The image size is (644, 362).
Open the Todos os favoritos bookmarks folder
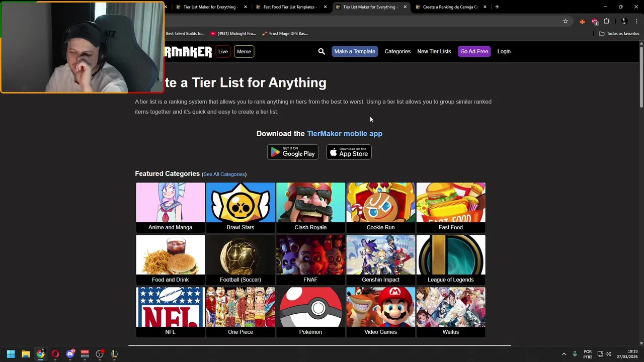[x=619, y=33]
